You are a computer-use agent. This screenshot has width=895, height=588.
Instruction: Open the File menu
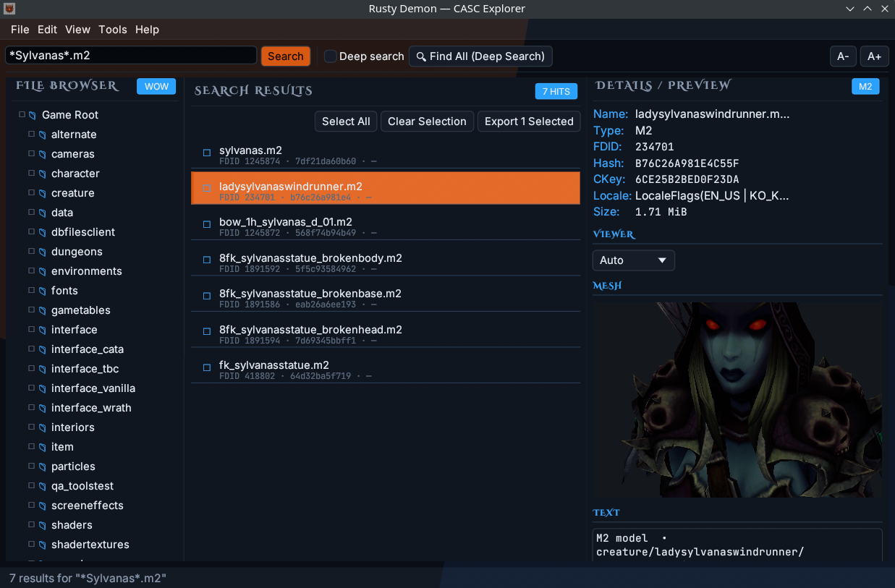pos(20,30)
